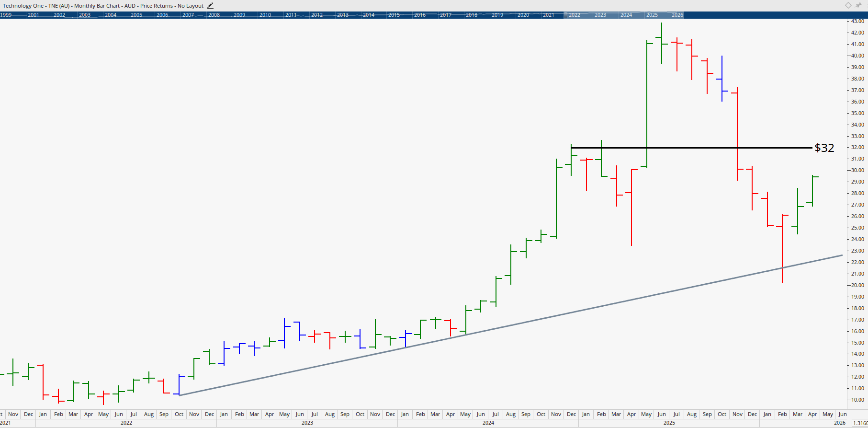Click the 1.316 scale value box

[860, 423]
